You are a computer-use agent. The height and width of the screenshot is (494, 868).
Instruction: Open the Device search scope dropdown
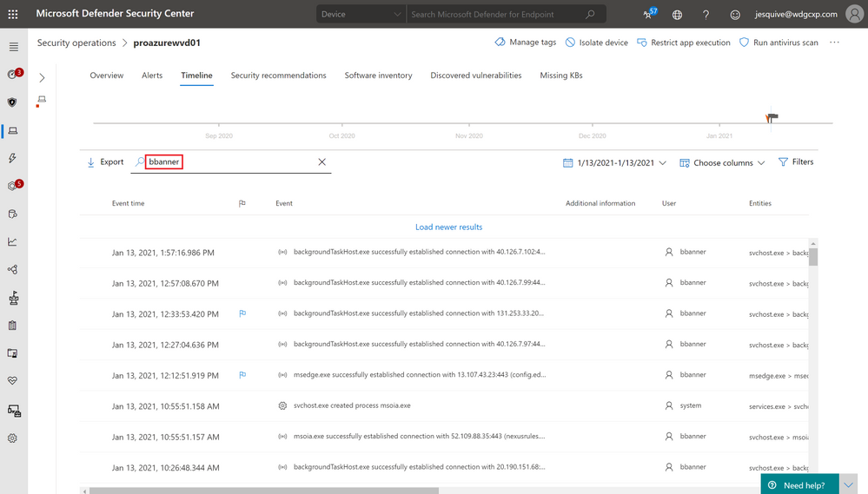pyautogui.click(x=361, y=15)
